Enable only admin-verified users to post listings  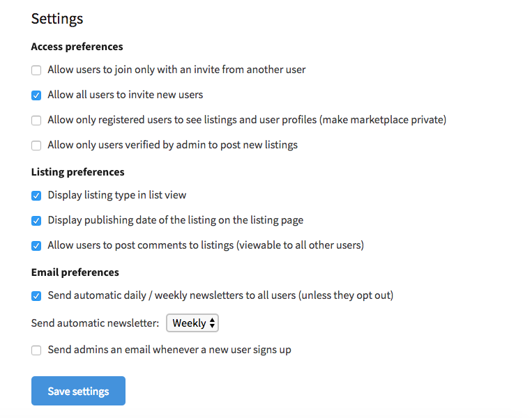36,146
